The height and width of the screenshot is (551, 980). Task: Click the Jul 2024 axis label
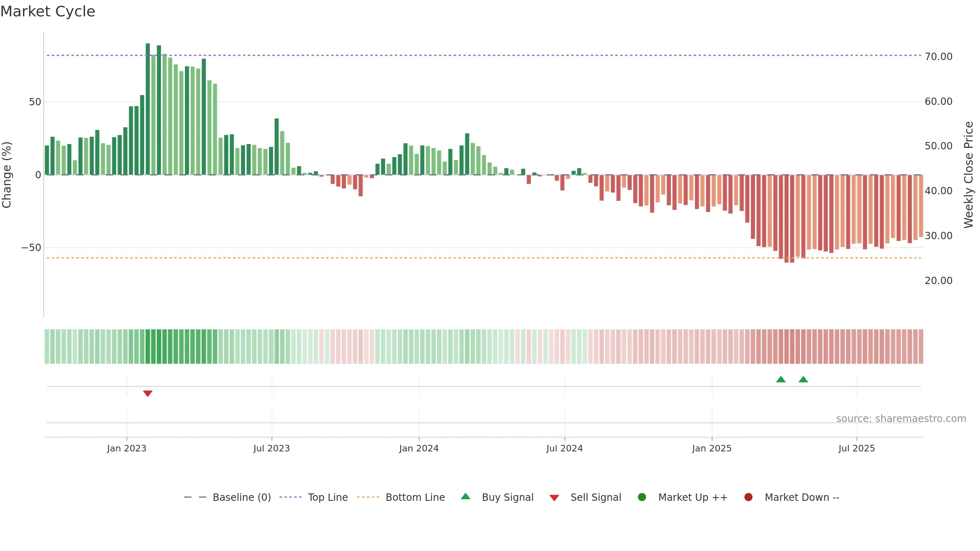(565, 448)
